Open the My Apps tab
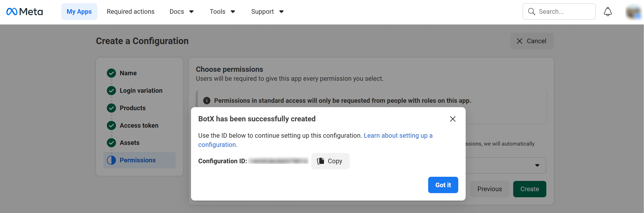Screen dimensions: 644x213 pos(79,12)
